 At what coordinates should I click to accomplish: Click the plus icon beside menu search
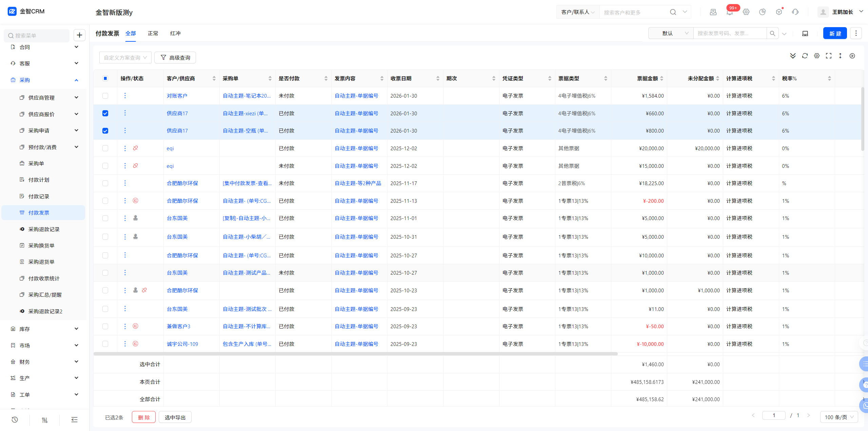[79, 35]
